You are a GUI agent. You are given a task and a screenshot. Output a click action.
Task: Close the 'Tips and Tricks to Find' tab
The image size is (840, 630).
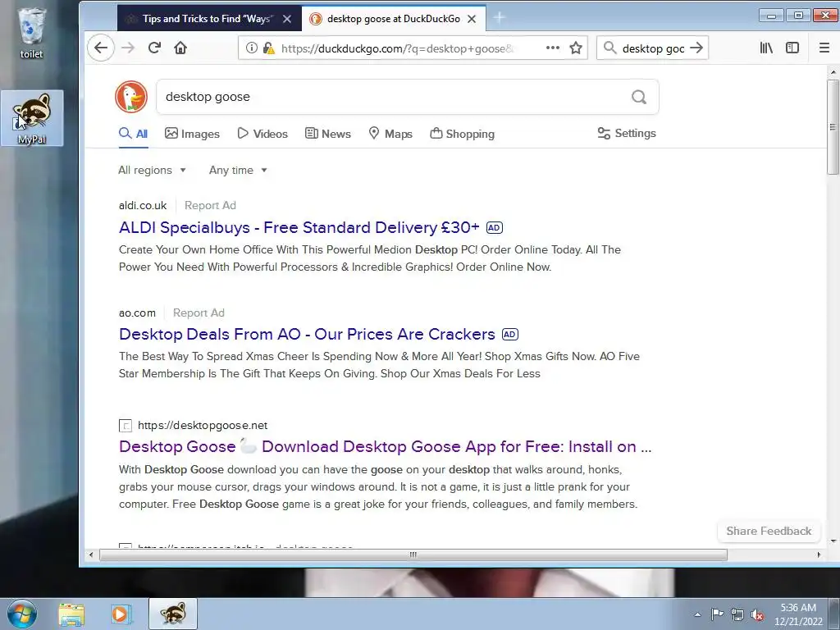tap(287, 19)
